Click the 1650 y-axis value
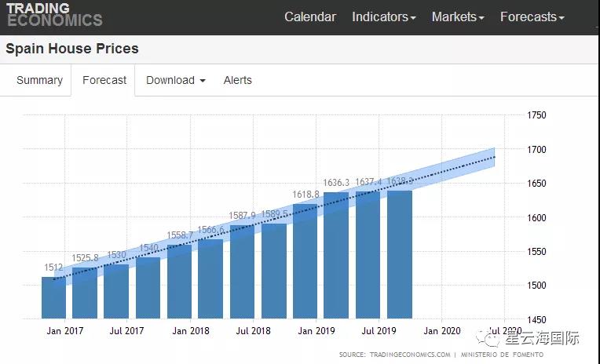 536,183
